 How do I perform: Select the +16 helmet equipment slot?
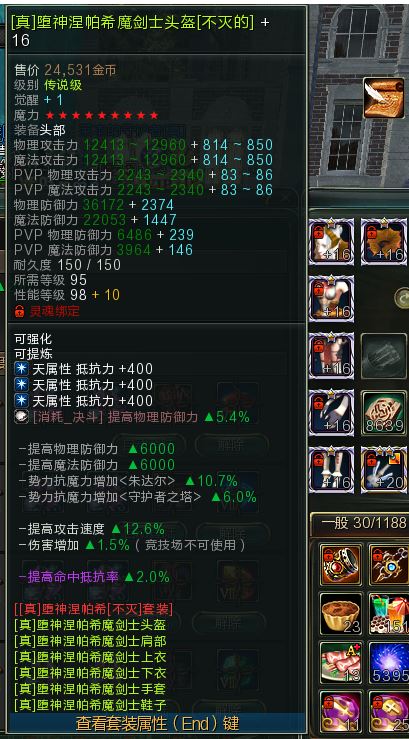pyautogui.click(x=331, y=242)
